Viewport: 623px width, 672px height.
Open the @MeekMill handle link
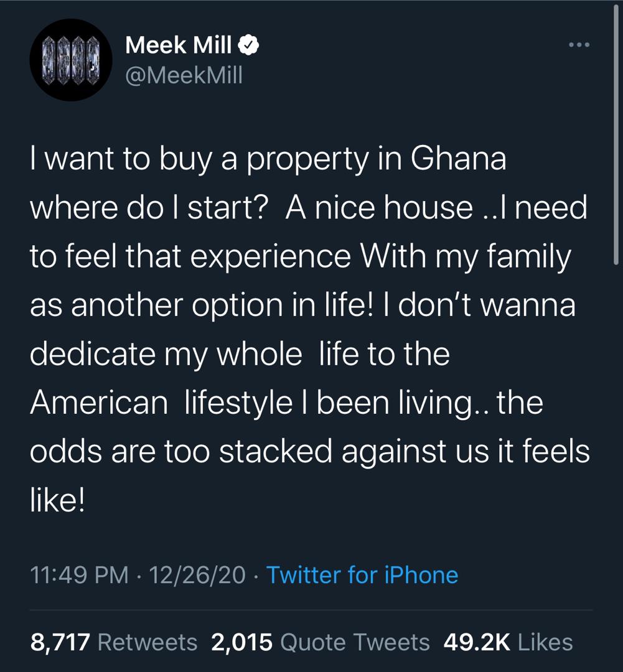point(184,75)
